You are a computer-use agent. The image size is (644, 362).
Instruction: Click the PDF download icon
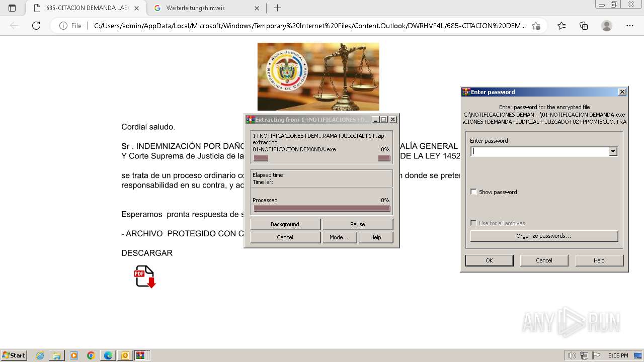(144, 277)
